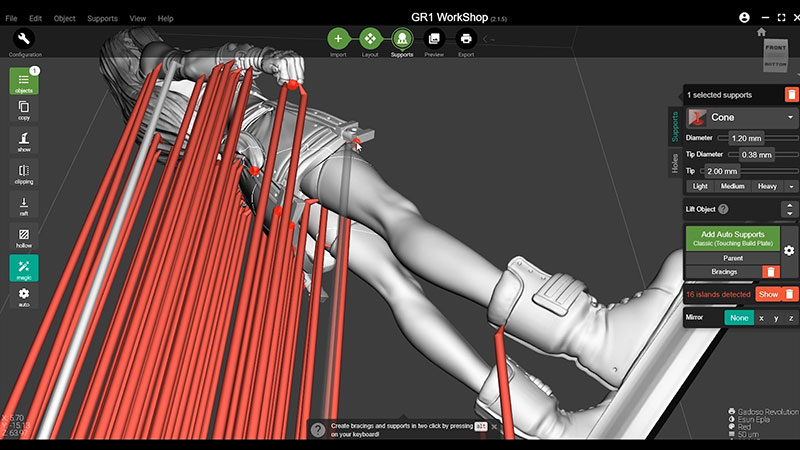Open the Export step icon
800x450 pixels.
[x=466, y=39]
